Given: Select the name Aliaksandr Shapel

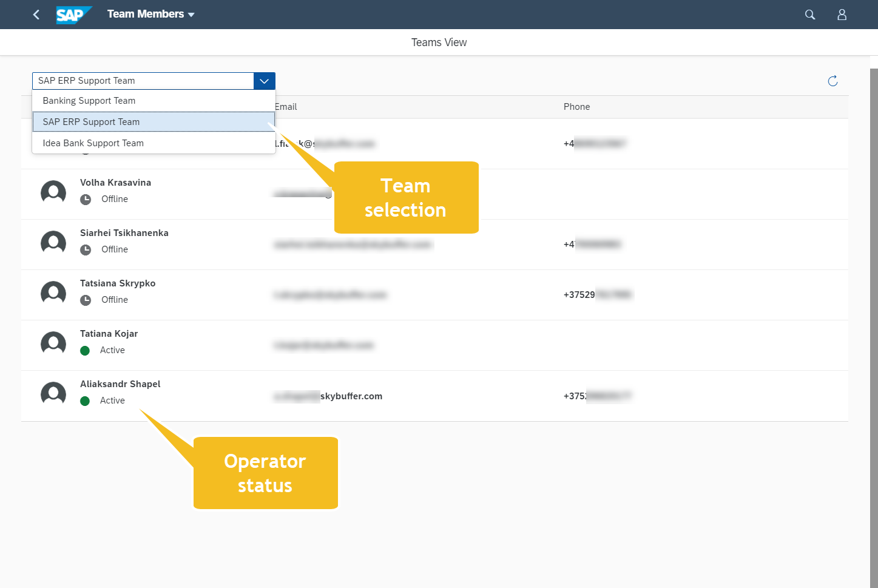Looking at the screenshot, I should click(x=120, y=384).
